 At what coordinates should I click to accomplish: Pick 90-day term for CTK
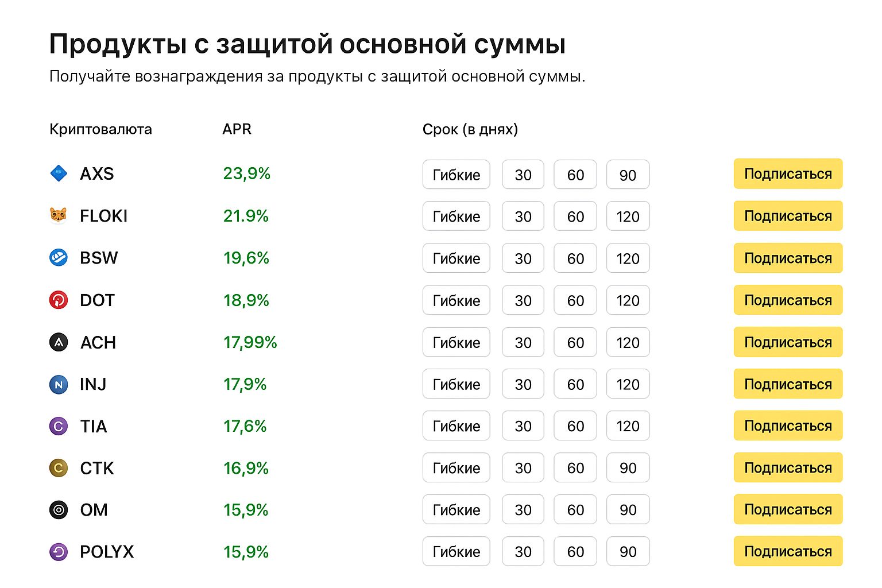628,468
